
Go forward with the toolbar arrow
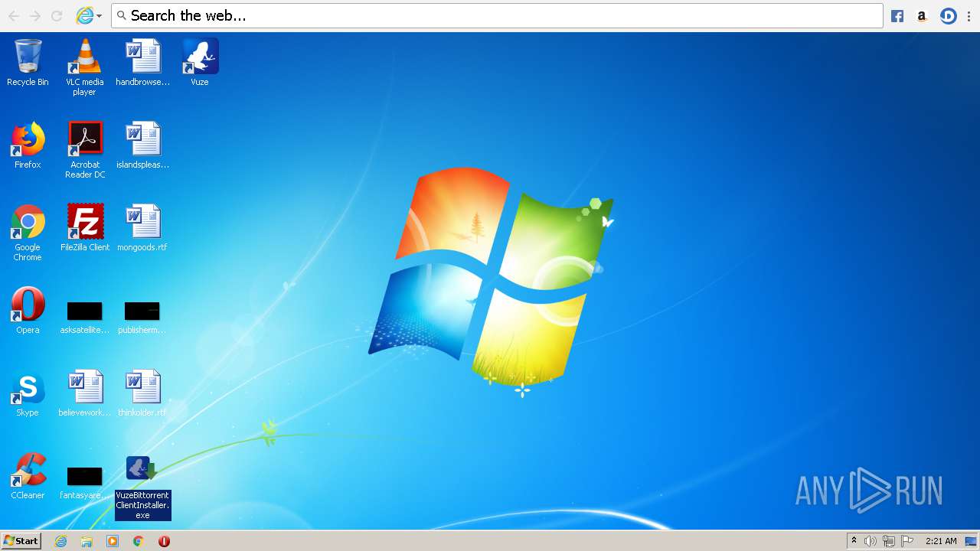pos(35,15)
